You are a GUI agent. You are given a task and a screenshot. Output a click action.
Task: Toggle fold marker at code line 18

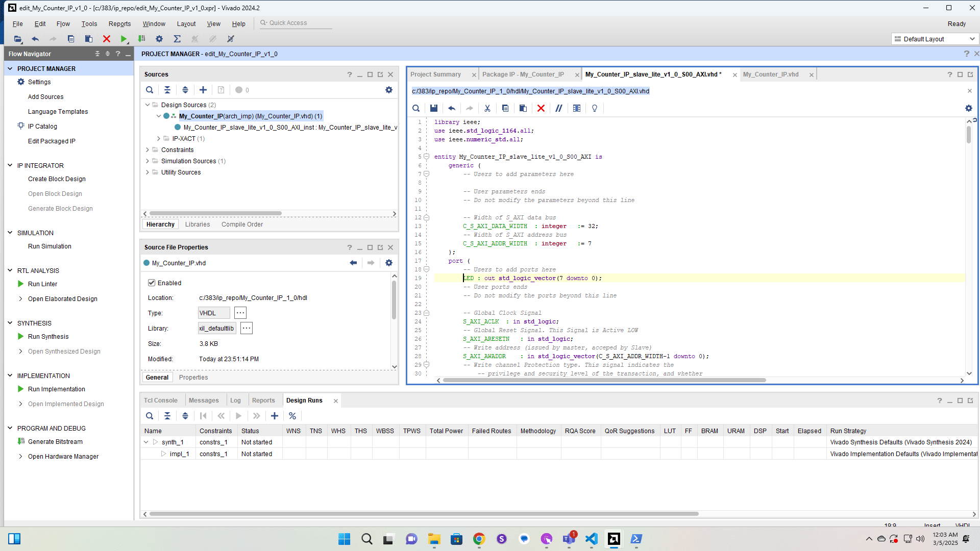coord(427,269)
